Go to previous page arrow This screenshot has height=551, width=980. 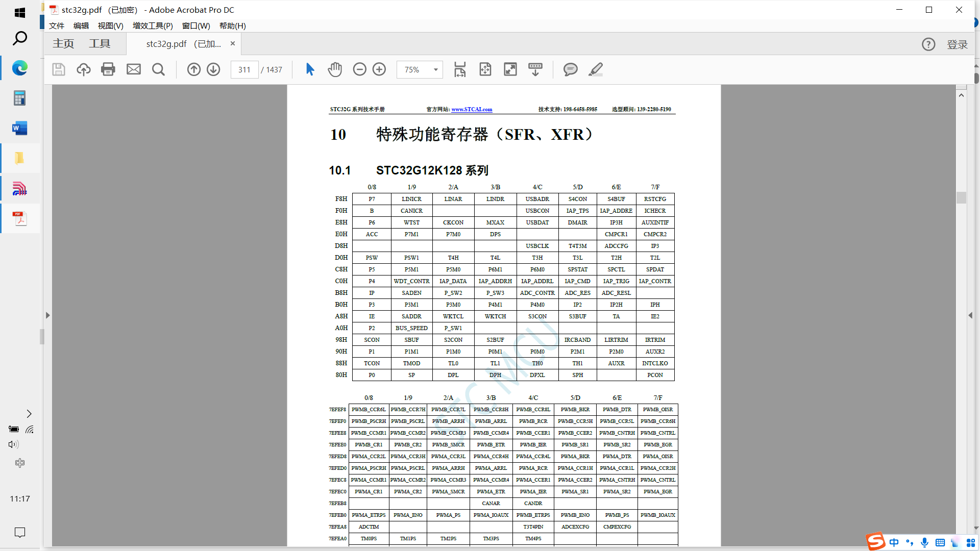click(194, 69)
